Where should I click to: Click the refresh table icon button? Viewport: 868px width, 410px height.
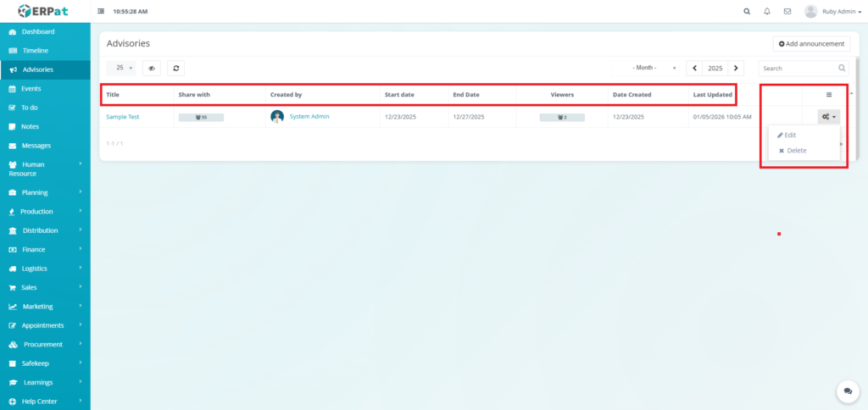pos(175,68)
